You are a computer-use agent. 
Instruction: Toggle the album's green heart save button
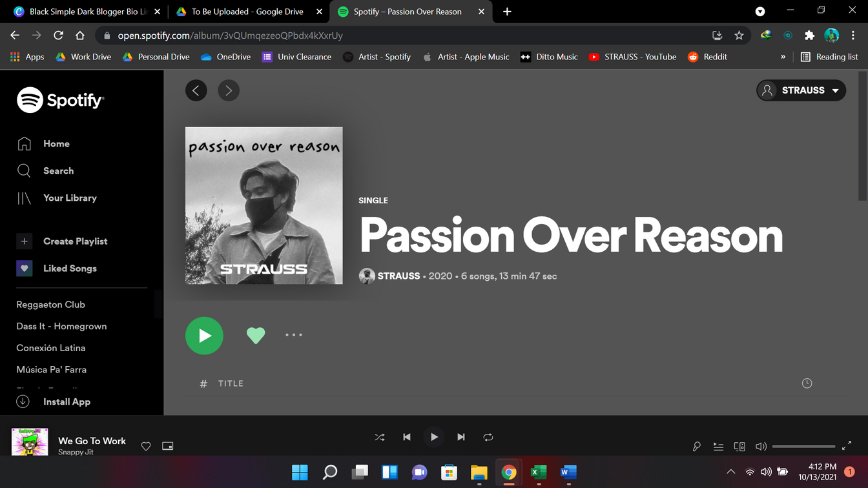click(256, 336)
